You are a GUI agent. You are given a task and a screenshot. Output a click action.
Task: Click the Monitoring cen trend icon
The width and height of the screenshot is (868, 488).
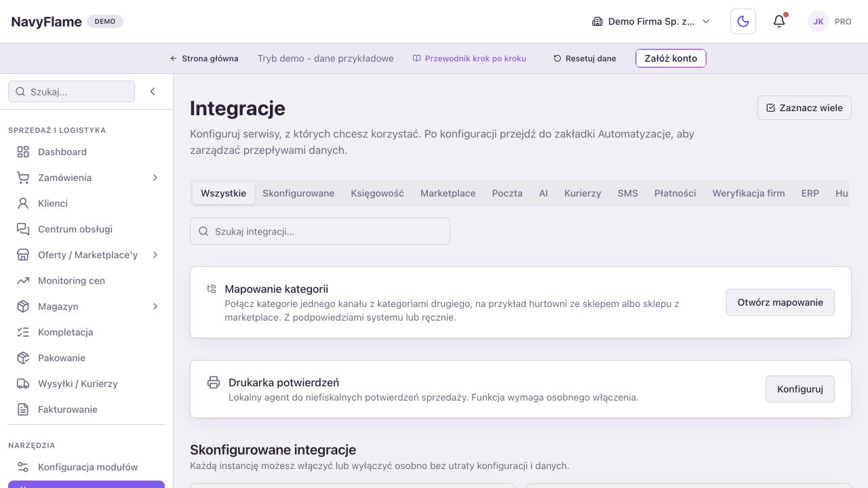pos(23,281)
